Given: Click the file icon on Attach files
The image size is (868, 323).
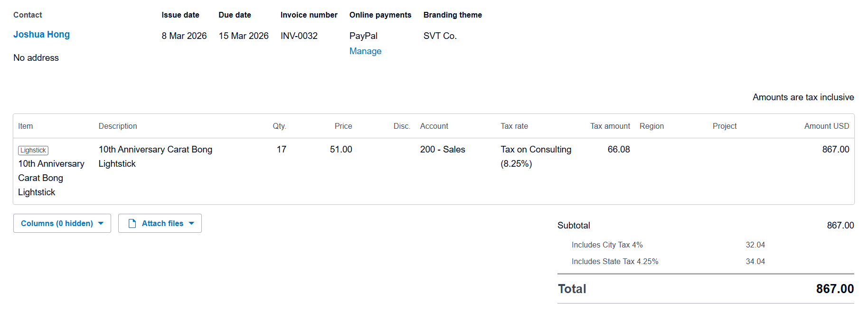Looking at the screenshot, I should 132,223.
